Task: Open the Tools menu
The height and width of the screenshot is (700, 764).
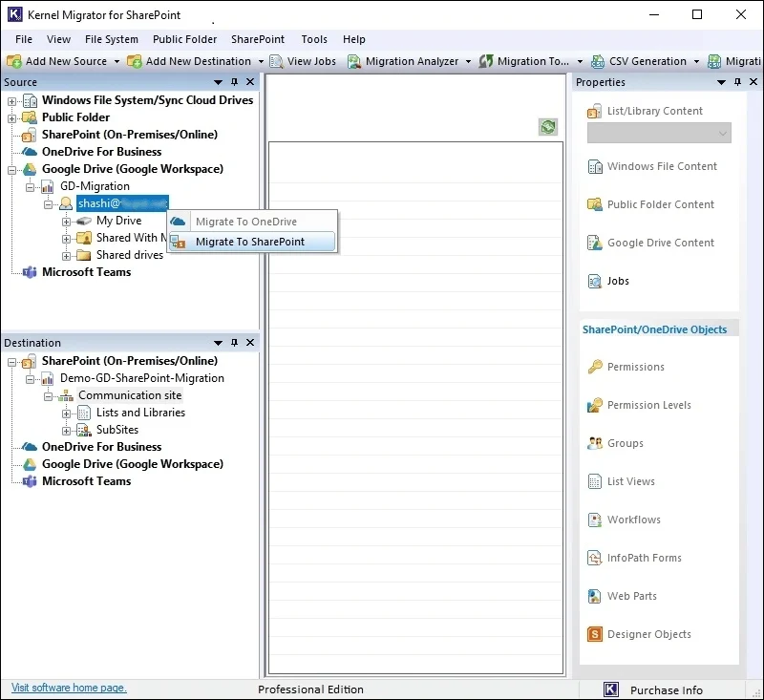Action: pos(314,39)
